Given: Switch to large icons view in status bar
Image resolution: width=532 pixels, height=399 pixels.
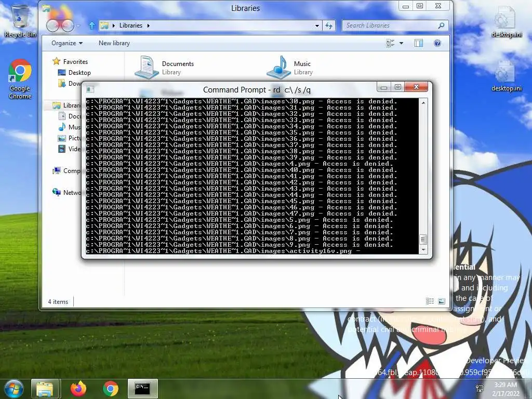Looking at the screenshot, I should click(442, 301).
